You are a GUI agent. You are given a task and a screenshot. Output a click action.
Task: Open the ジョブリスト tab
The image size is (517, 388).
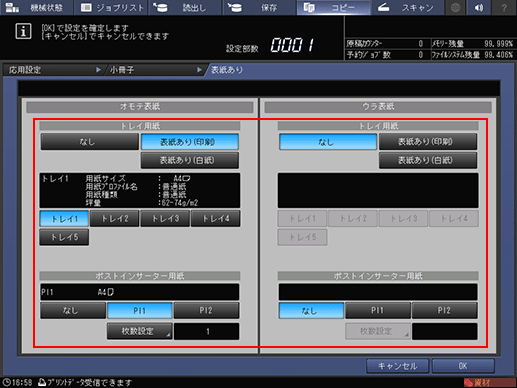click(113, 7)
